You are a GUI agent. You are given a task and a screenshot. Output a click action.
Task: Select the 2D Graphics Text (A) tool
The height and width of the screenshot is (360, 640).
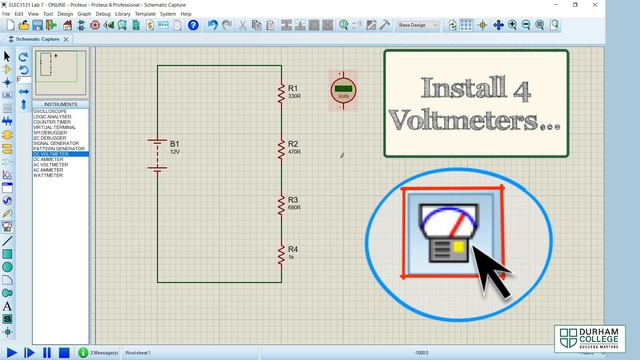[x=7, y=306]
